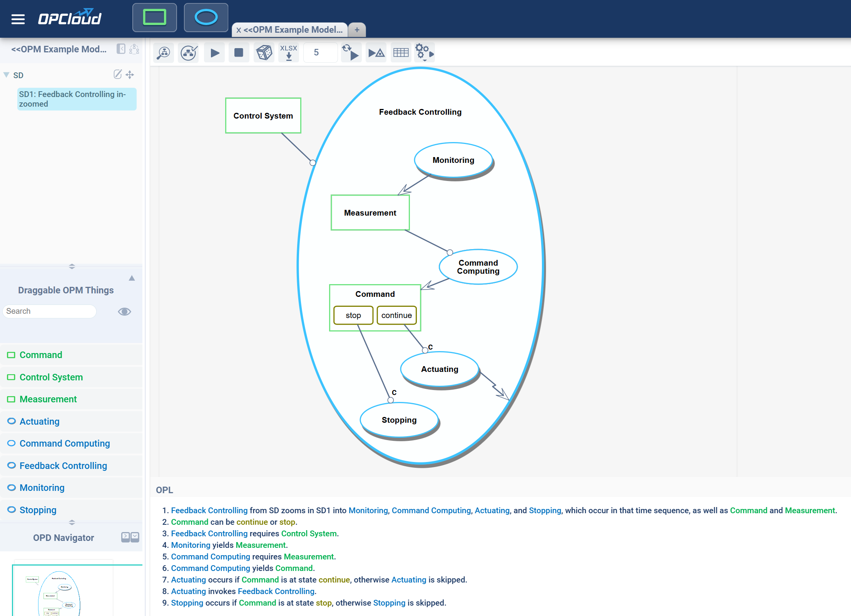Click the green rectangle object creation button
Image resolution: width=851 pixels, height=616 pixels.
coord(154,18)
